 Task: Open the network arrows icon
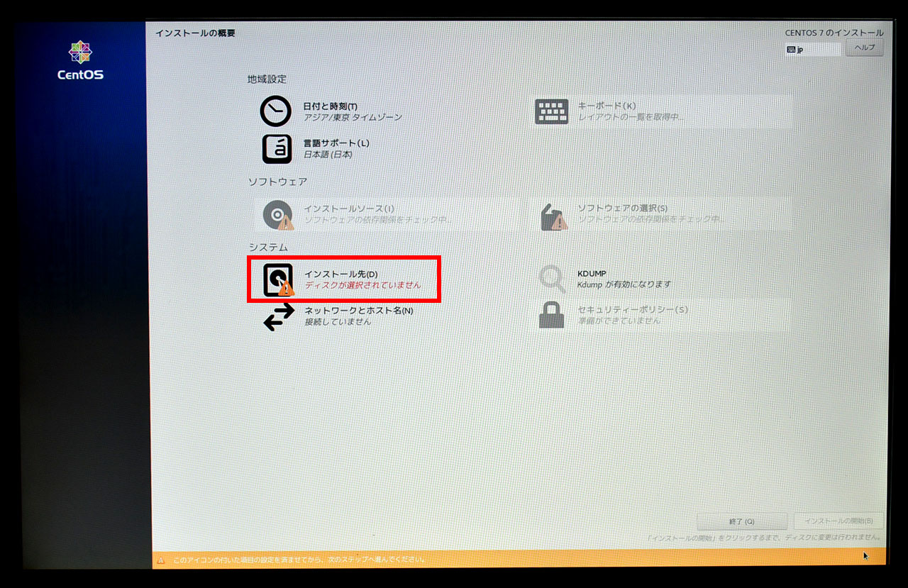click(x=279, y=317)
